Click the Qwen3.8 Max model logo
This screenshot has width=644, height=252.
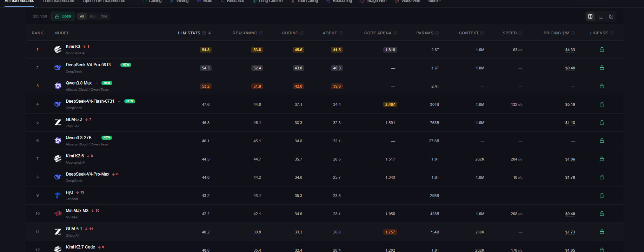point(58,86)
